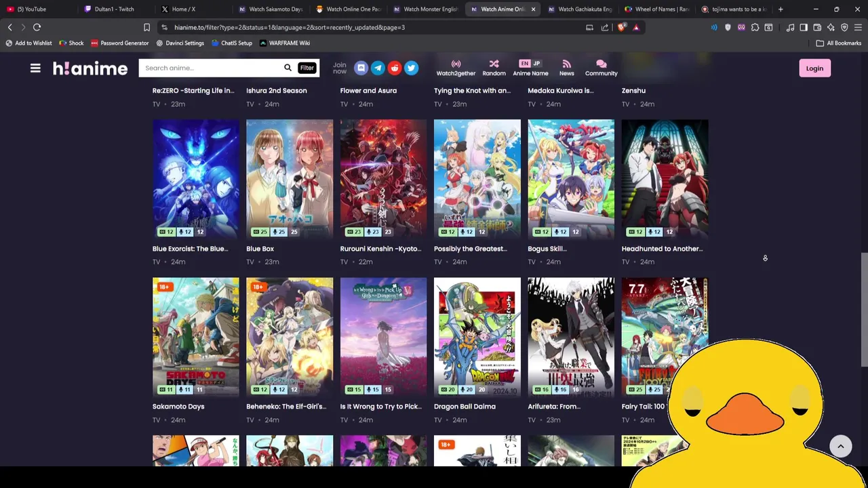Open Brave Leo AI icon
This screenshot has width=868, height=488.
(831, 27)
